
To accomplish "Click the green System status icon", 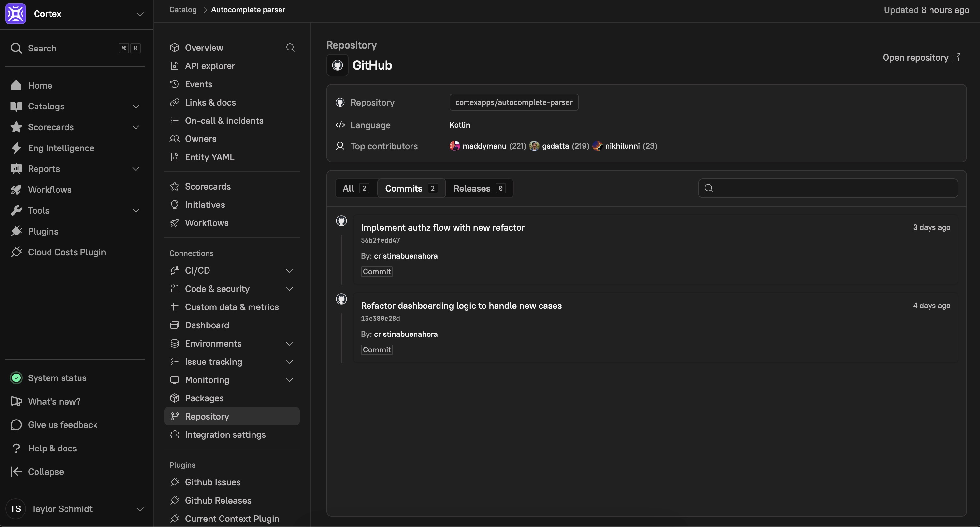I will coord(16,378).
